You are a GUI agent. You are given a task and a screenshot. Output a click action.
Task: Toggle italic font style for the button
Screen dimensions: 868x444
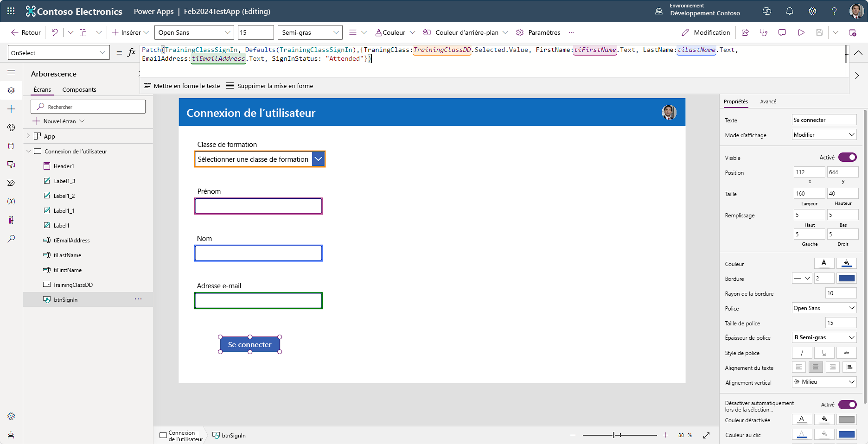point(802,353)
